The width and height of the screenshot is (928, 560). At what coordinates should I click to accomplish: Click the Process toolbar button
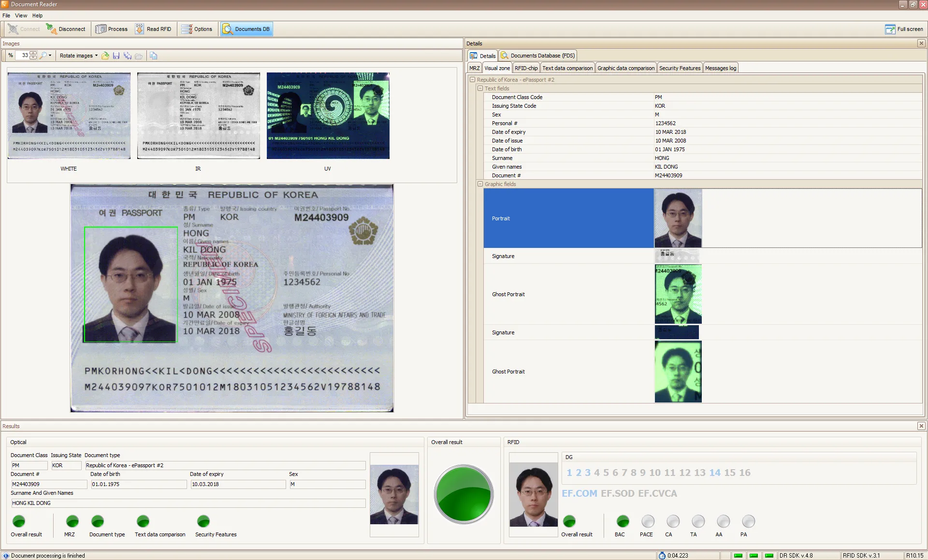click(x=112, y=29)
